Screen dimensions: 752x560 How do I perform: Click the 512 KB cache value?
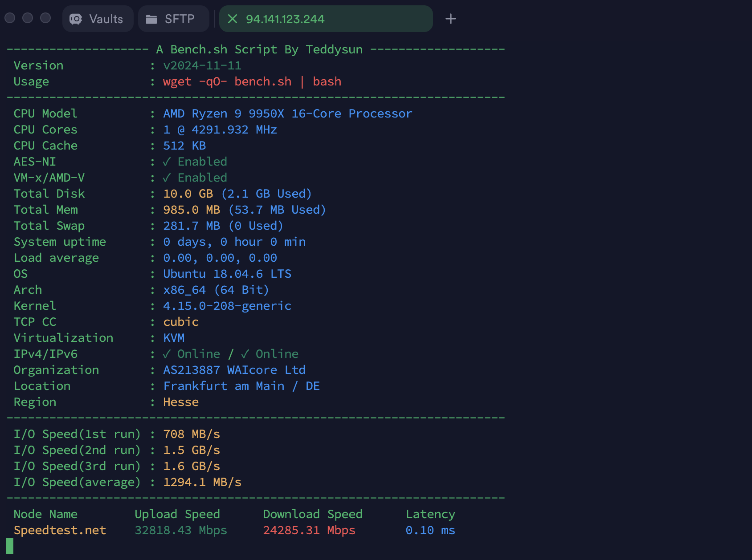point(184,146)
